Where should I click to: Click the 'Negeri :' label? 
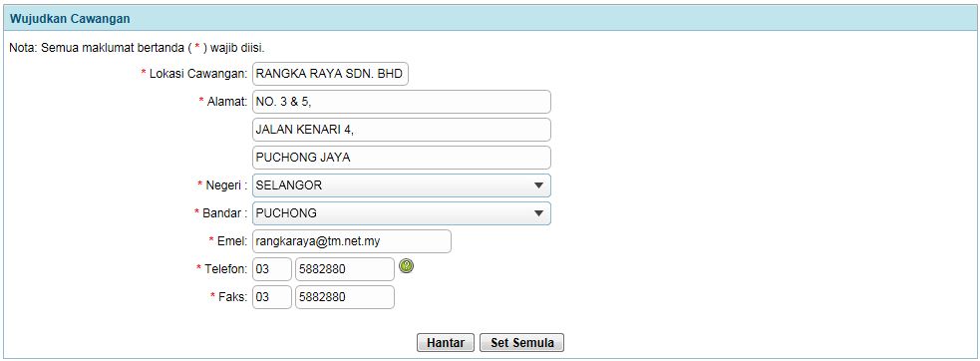coord(227,185)
